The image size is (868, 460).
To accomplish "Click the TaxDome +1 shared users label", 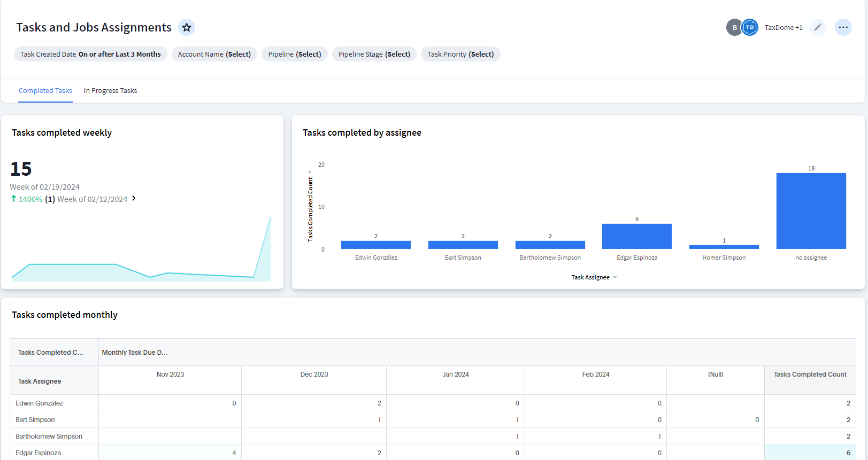I will pos(783,28).
